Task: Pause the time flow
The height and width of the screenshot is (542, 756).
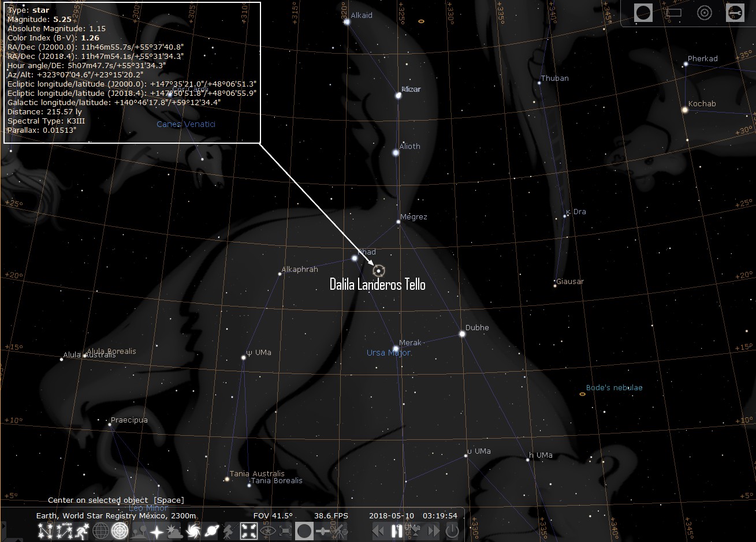Action: (x=396, y=531)
